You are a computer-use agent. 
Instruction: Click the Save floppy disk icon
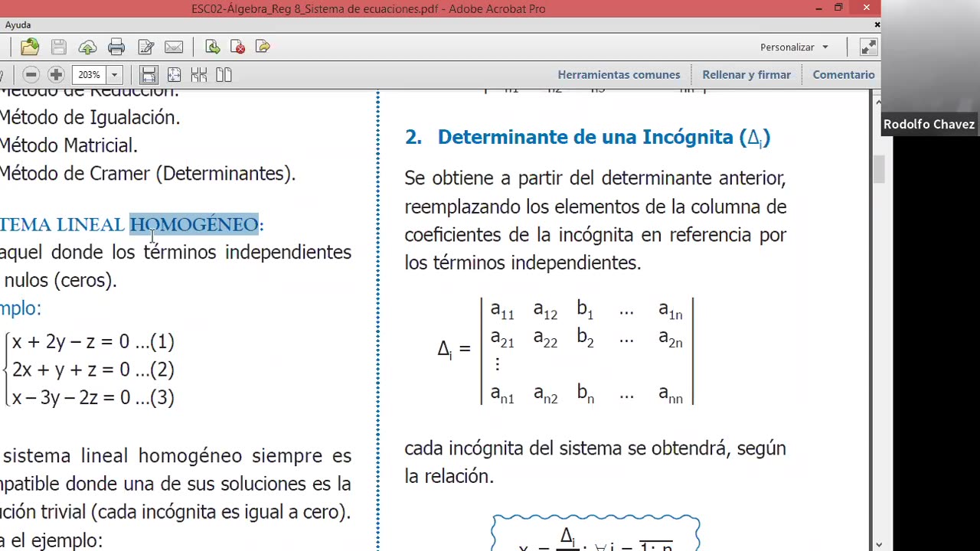59,47
